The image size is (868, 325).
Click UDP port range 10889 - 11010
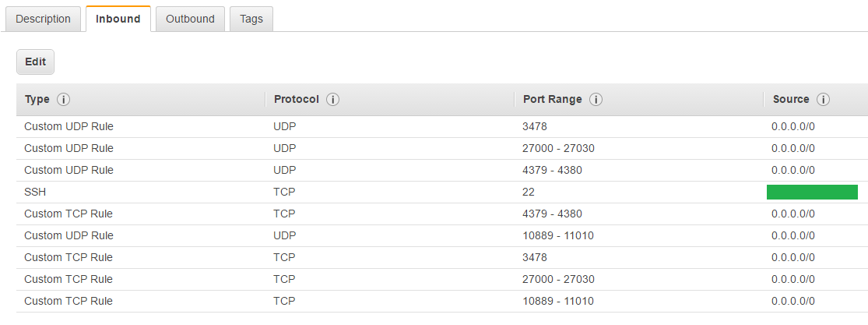point(558,235)
